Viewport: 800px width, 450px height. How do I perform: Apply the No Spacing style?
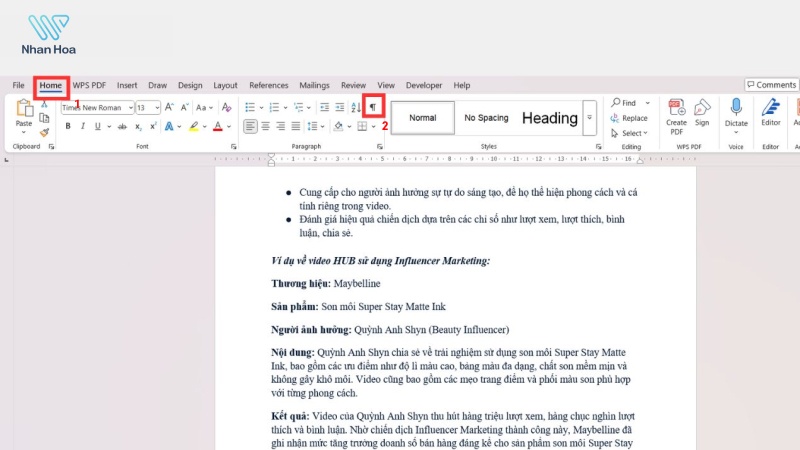point(486,118)
